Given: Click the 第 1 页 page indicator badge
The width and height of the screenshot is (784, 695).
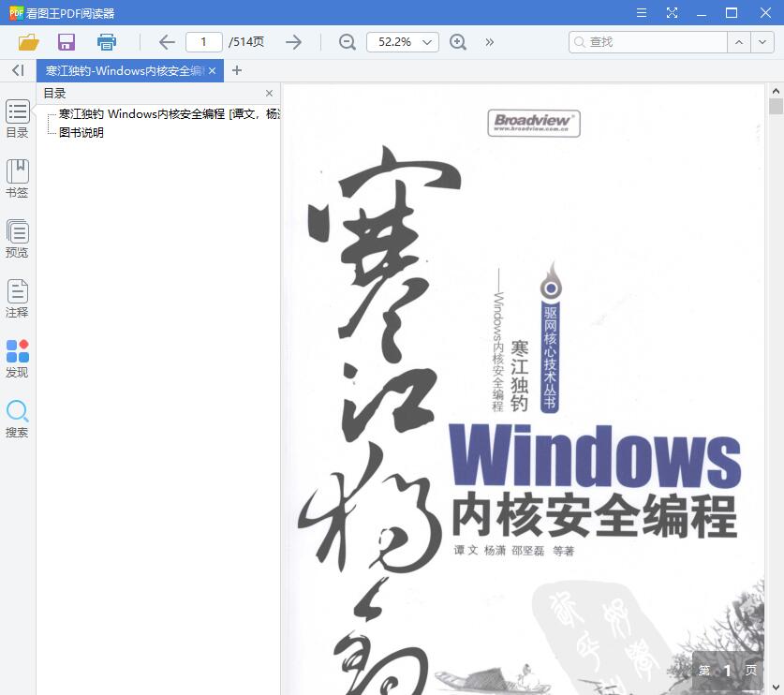Looking at the screenshot, I should coord(728,670).
